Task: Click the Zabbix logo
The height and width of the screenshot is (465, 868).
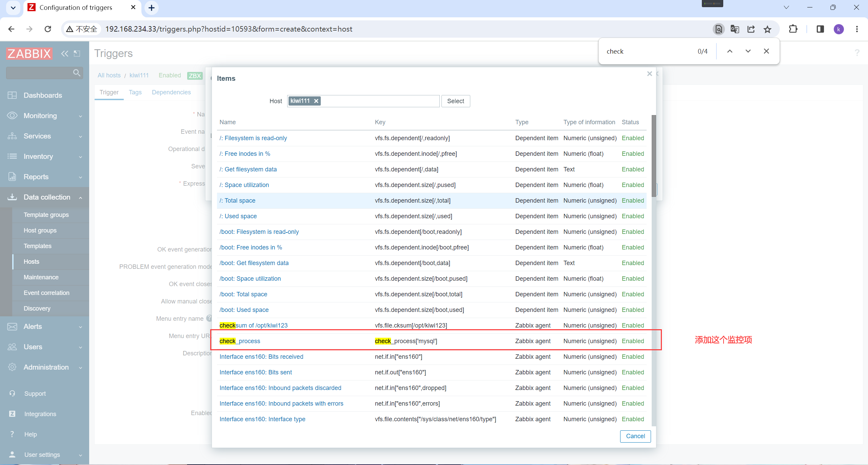Action: pos(29,54)
